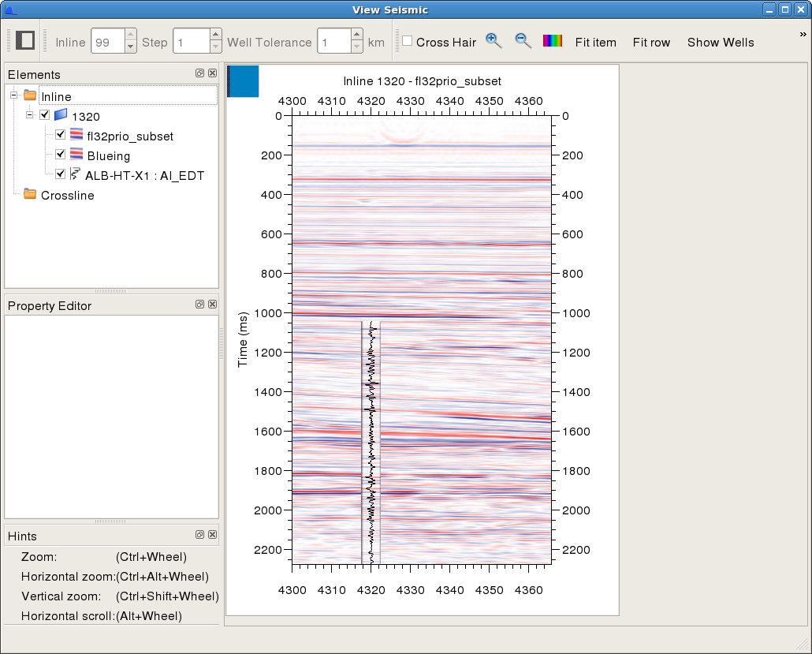Uncheck ALB-HT-X1 : AI_EDT visibility

pos(60,174)
